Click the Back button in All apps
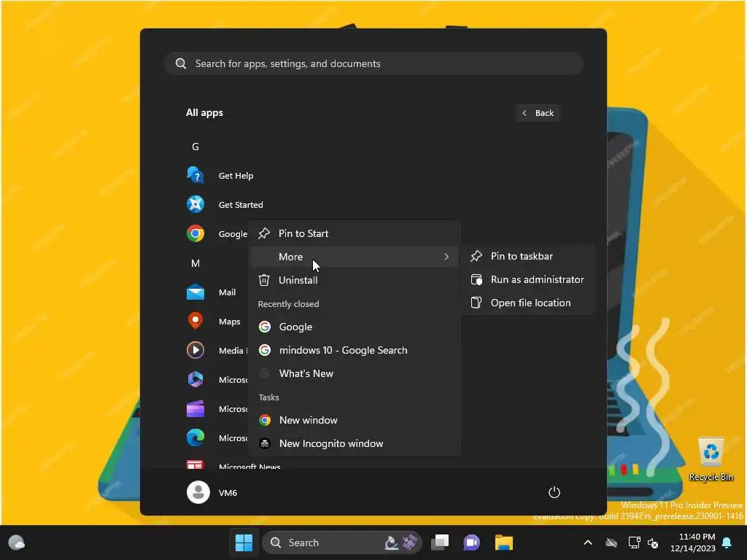 538,113
